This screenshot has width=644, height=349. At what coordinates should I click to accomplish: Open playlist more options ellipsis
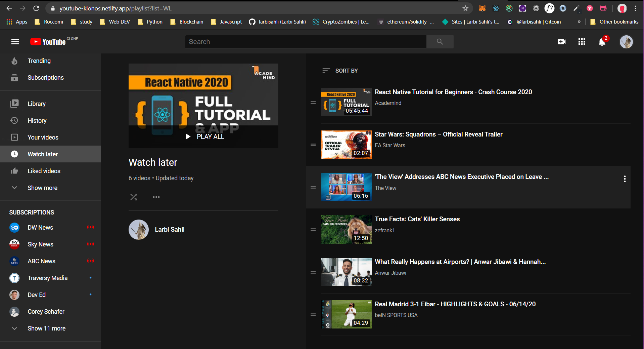[x=156, y=197]
